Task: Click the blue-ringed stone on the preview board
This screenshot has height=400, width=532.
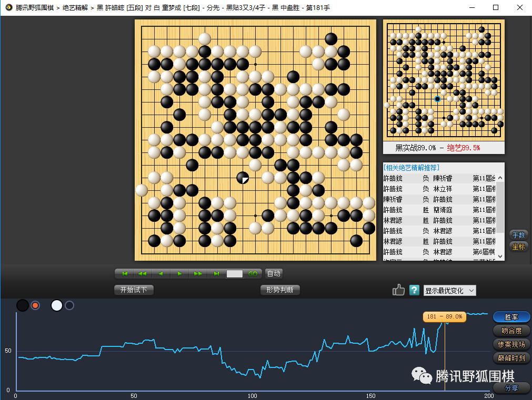Action: pos(437,99)
